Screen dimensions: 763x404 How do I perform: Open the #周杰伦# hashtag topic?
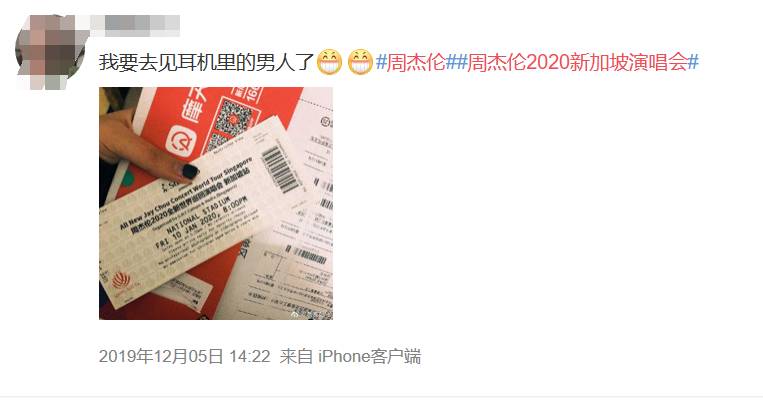(416, 62)
